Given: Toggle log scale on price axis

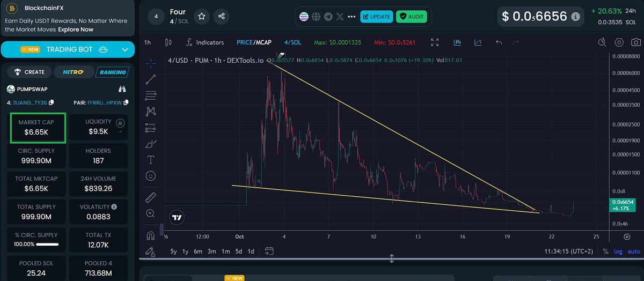Looking at the screenshot, I should pyautogui.click(x=619, y=252).
